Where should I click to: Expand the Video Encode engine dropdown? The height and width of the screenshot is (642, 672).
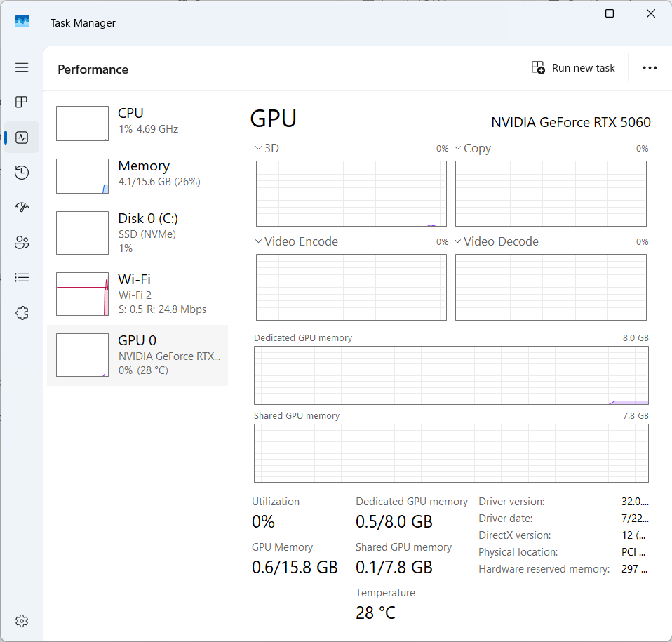click(258, 241)
